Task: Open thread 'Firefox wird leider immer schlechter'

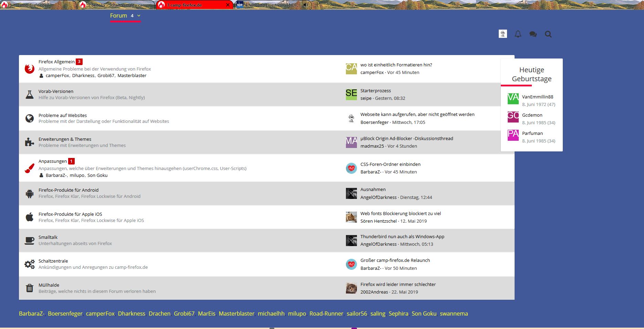Action: pyautogui.click(x=398, y=284)
